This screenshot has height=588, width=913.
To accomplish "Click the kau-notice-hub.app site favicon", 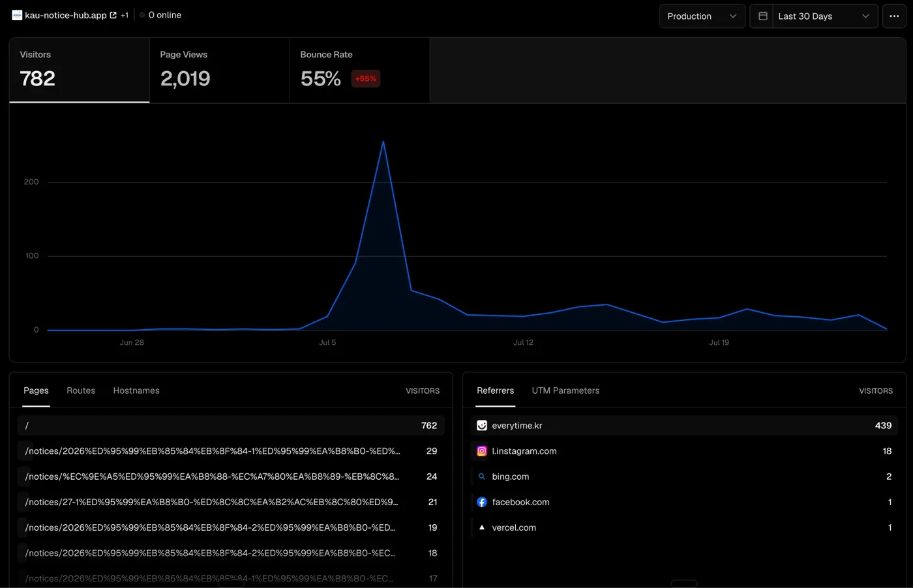I will point(17,15).
